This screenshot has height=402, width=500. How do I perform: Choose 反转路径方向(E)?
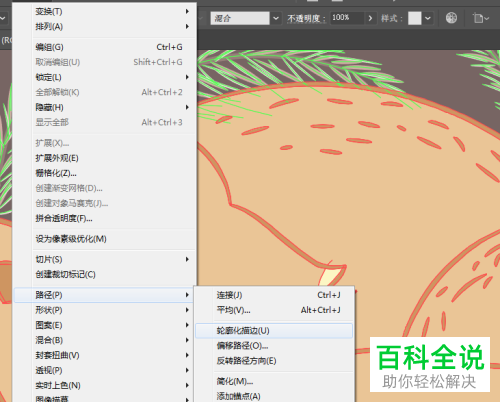[x=274, y=361]
